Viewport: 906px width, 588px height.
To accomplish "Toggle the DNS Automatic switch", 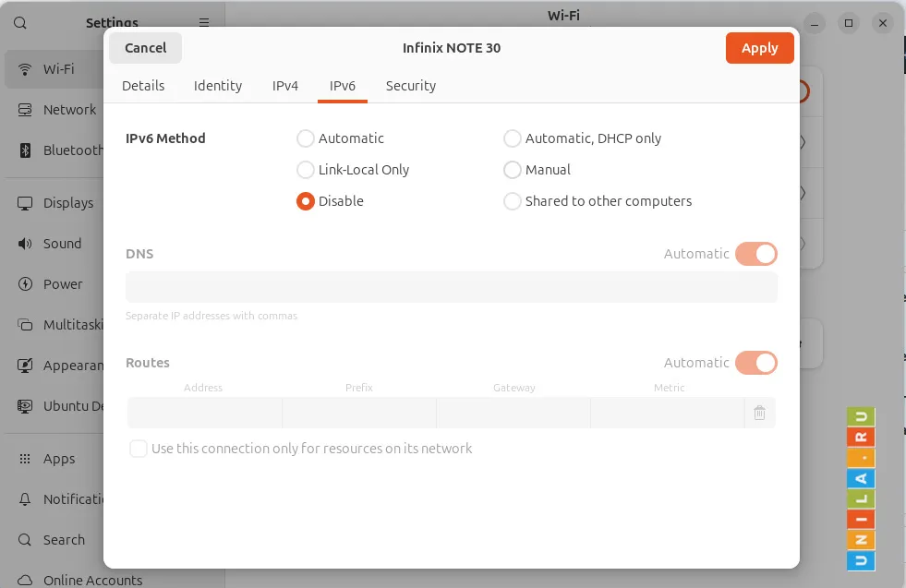I will coord(755,254).
